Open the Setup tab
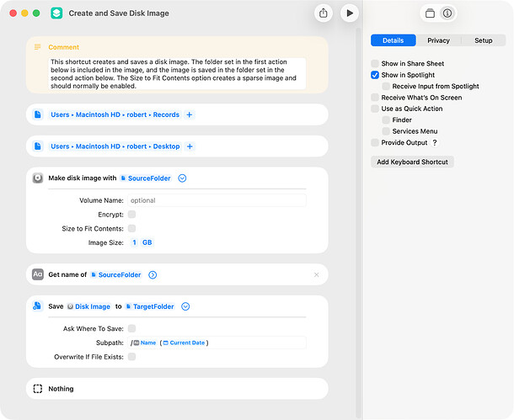The image size is (514, 420). coord(483,40)
